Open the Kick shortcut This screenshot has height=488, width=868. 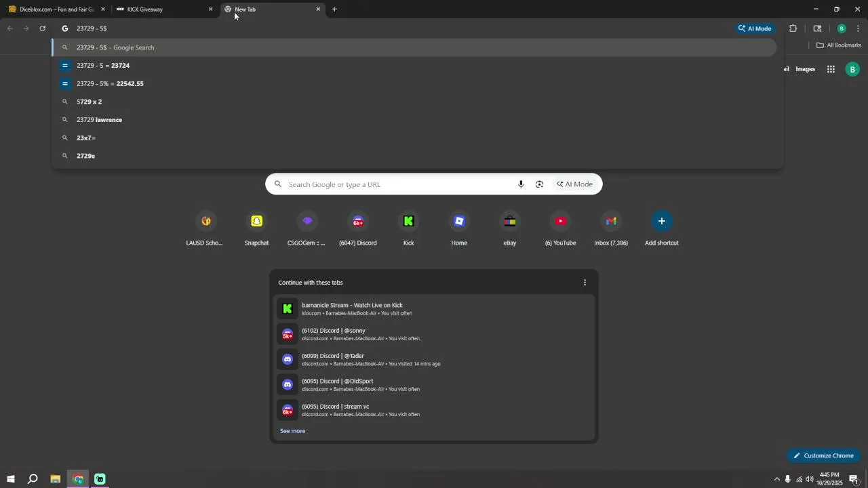(408, 228)
